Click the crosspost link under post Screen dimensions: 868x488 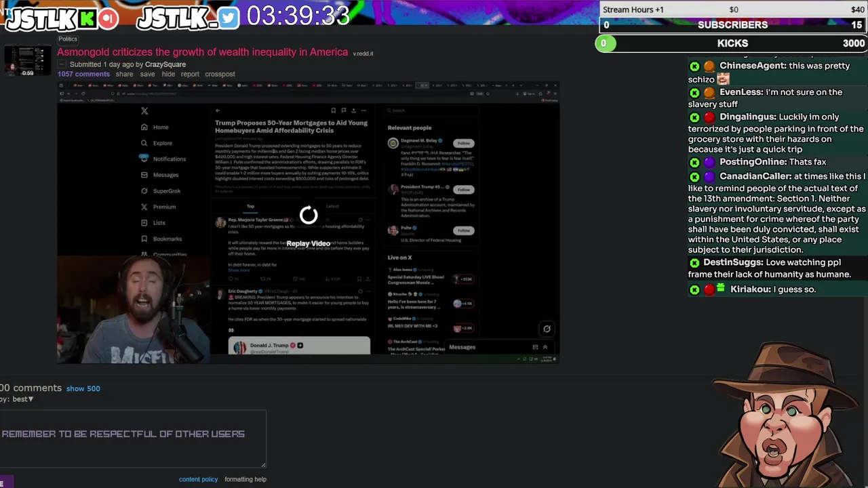(x=220, y=74)
